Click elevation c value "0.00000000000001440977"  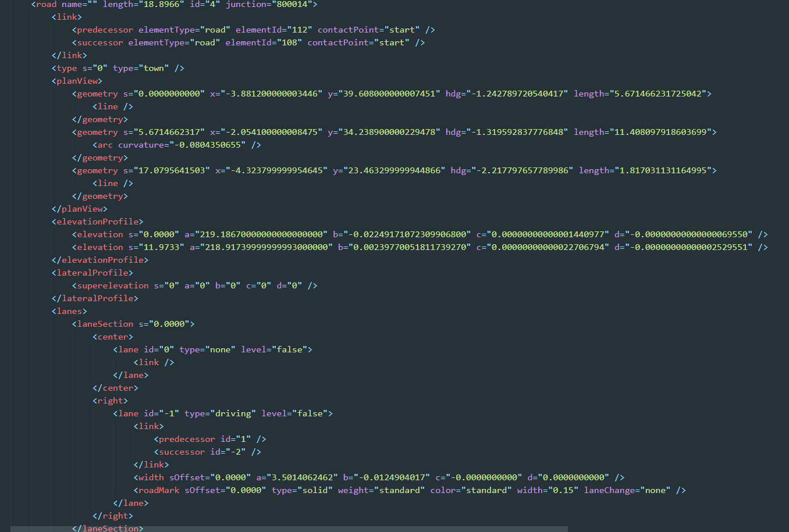(548, 234)
